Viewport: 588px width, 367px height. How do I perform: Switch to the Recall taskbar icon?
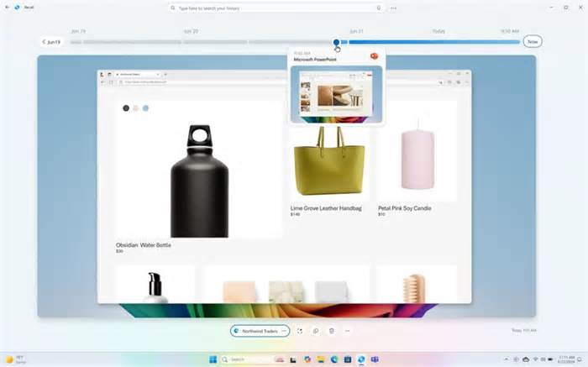pyautogui.click(x=361, y=359)
